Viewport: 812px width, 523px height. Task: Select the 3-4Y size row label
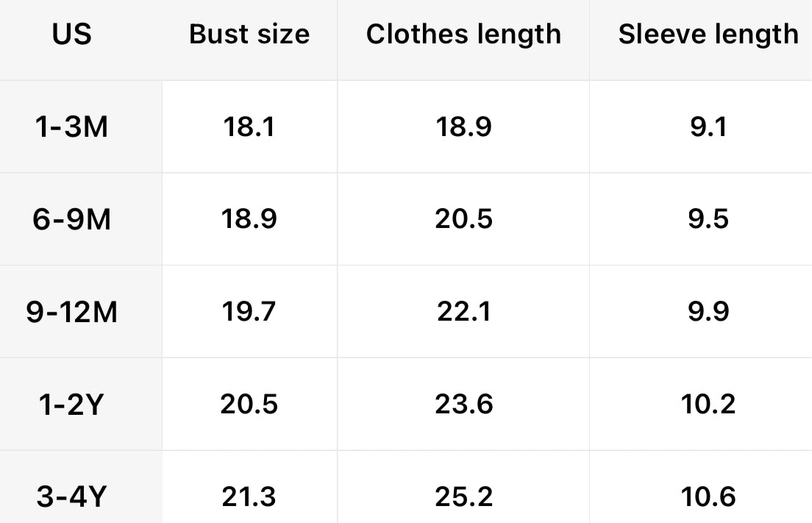[71, 497]
